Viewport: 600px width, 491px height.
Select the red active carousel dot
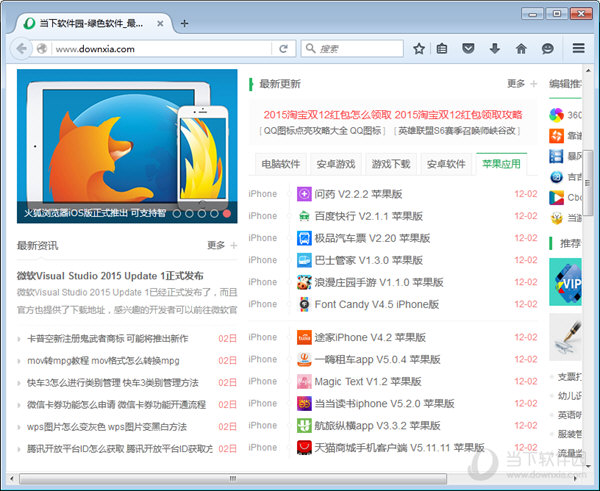click(227, 213)
